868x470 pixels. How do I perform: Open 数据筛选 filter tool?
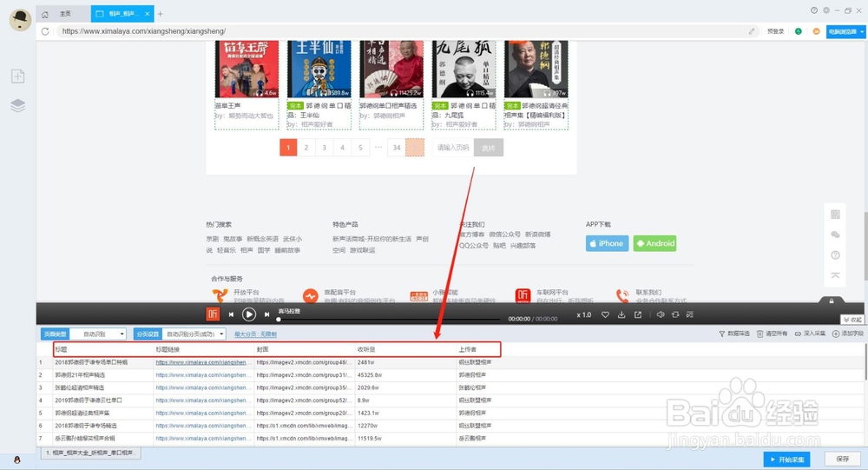click(734, 334)
